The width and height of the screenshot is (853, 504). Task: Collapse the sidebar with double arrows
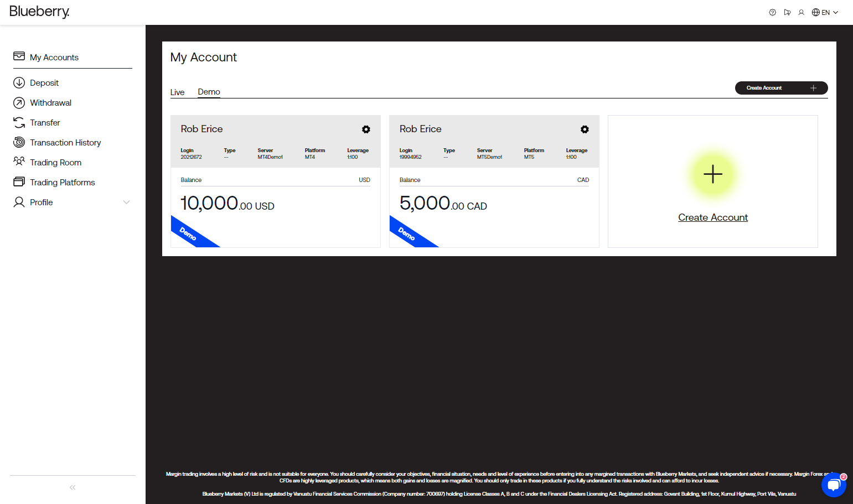point(73,487)
